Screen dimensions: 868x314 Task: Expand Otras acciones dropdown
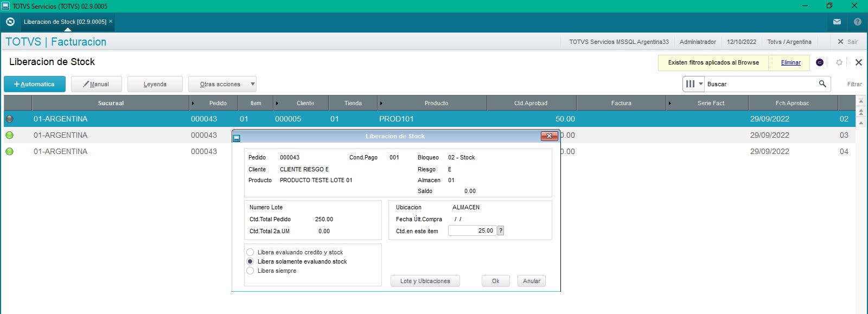point(222,84)
